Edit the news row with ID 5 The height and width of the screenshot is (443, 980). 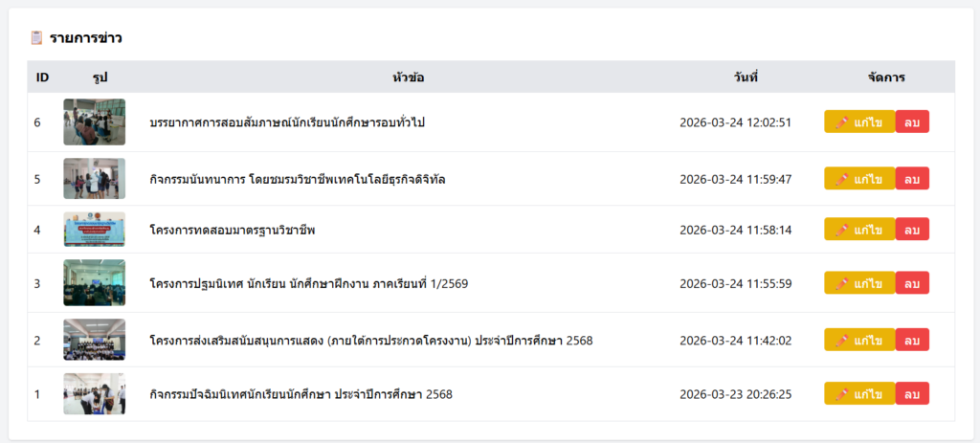pos(858,179)
